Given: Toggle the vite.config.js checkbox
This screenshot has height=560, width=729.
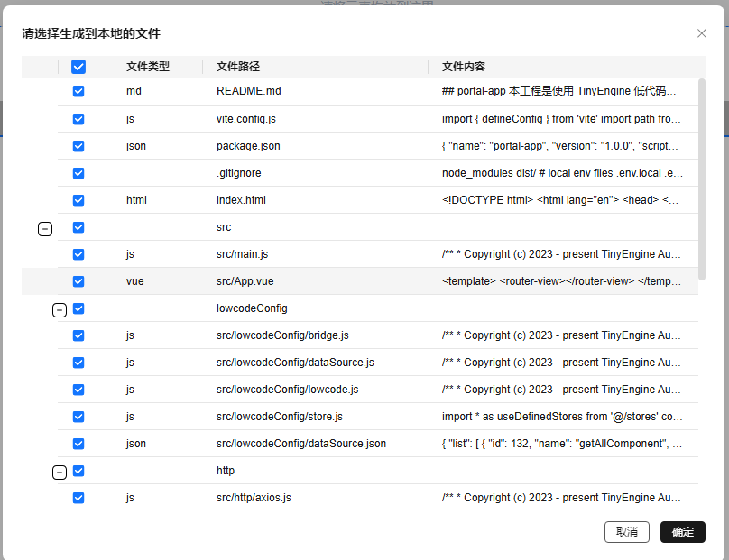Looking at the screenshot, I should coord(78,118).
